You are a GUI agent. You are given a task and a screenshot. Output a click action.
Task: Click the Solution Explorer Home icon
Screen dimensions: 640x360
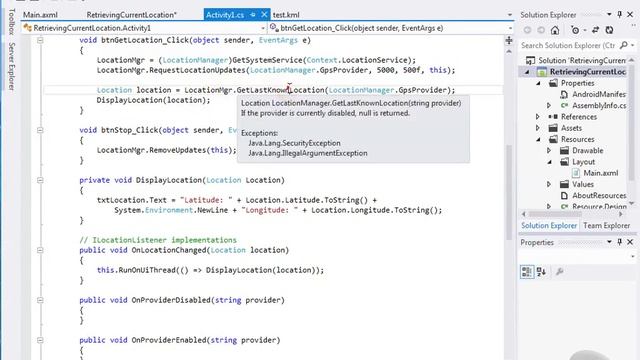coord(555,30)
